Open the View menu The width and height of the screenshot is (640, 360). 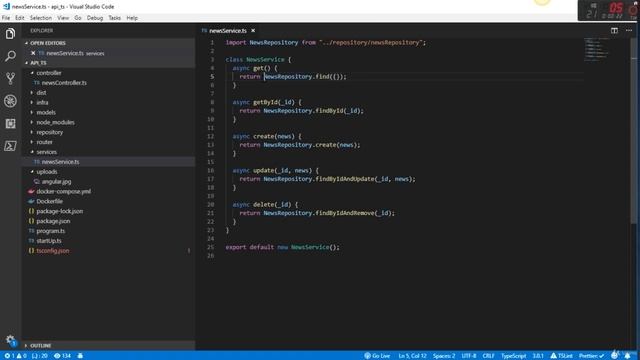point(63,18)
